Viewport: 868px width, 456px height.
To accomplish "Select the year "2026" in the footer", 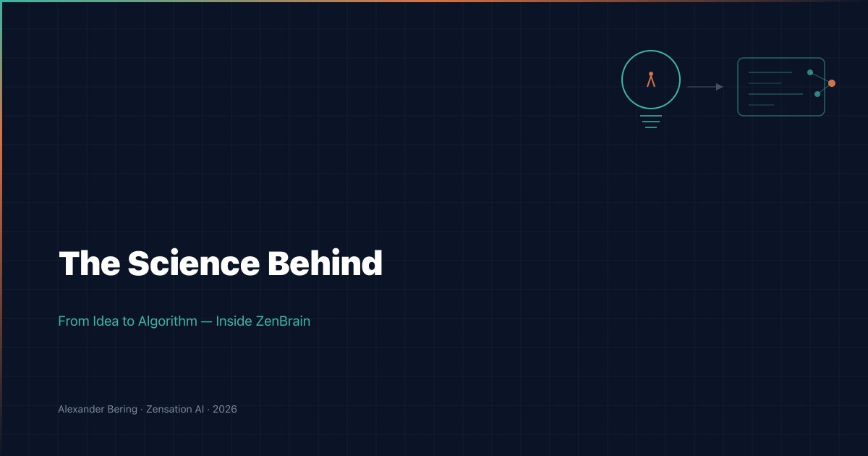I will [x=225, y=410].
